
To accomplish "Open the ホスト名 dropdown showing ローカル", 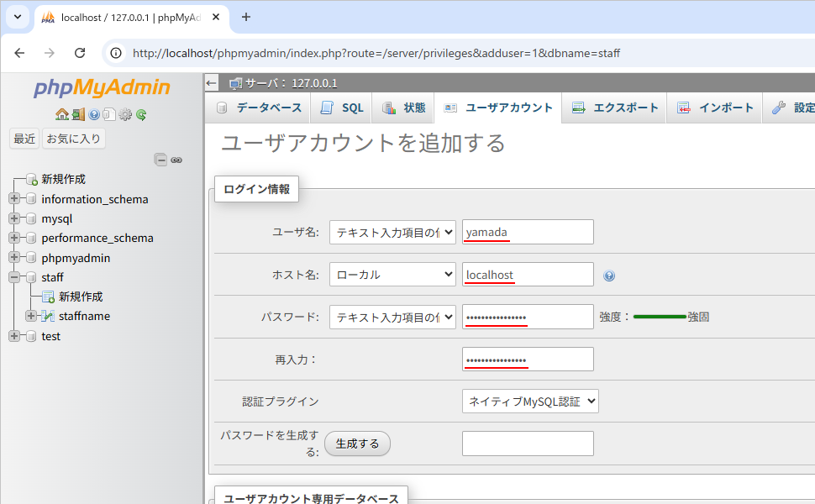I will [x=392, y=275].
